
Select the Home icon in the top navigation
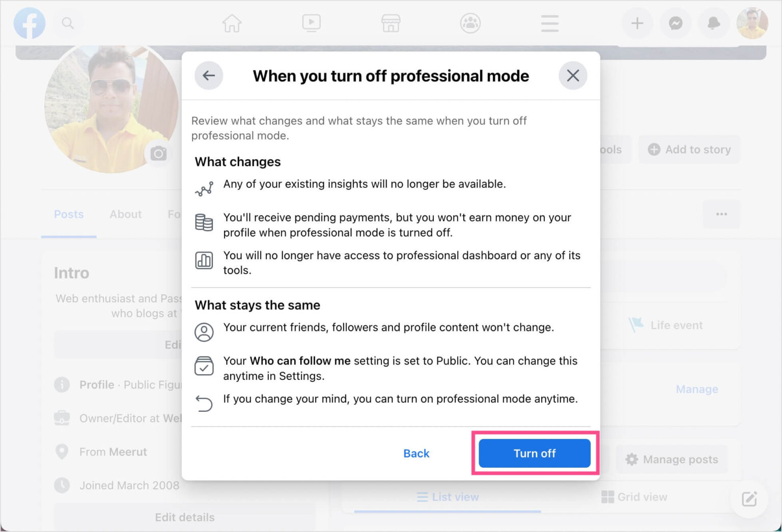point(232,23)
